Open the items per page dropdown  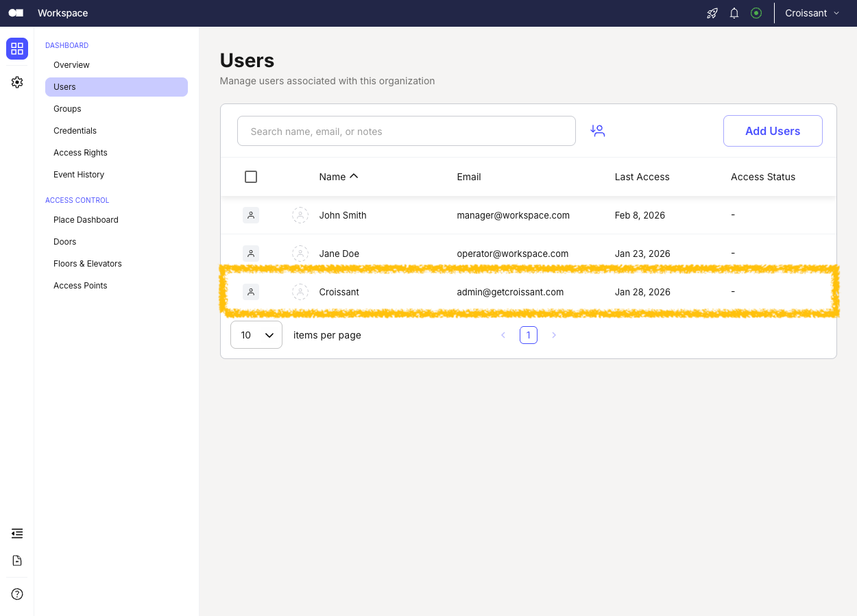pos(256,334)
